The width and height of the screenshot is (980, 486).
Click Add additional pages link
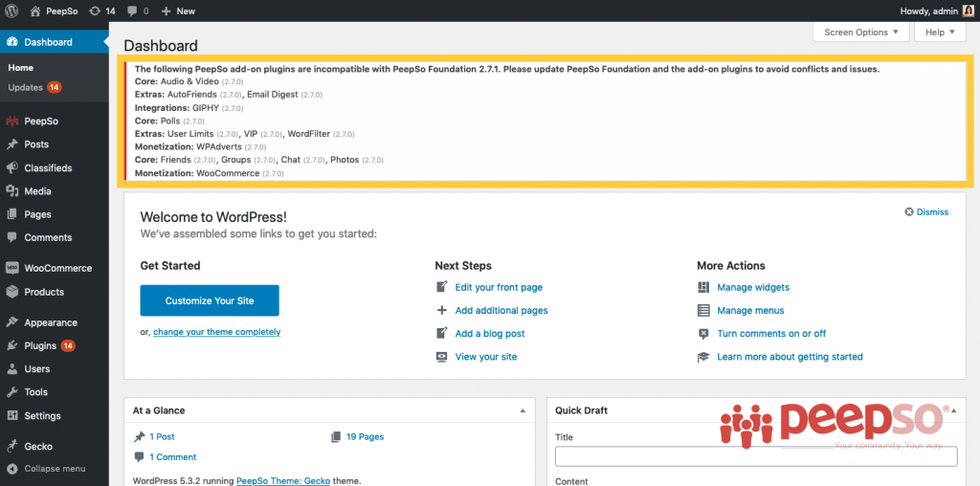[501, 311]
